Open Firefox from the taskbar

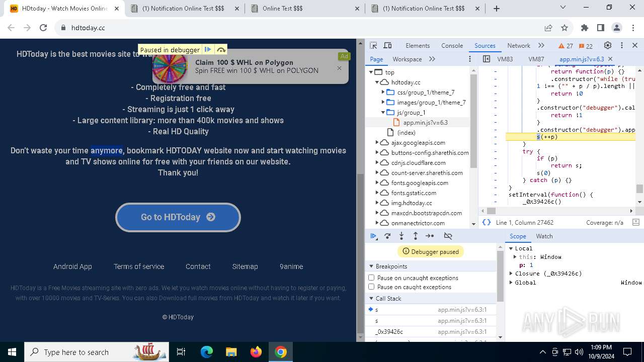point(256,352)
